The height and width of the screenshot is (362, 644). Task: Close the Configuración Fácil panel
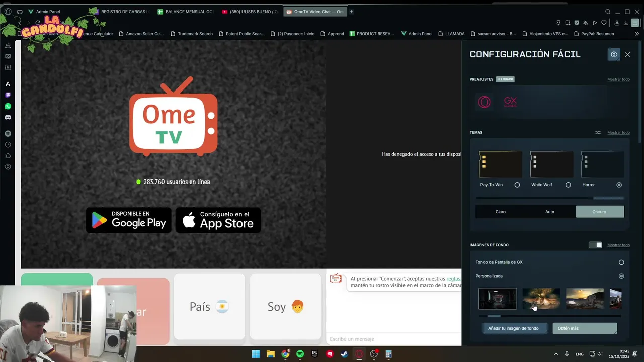click(627, 54)
